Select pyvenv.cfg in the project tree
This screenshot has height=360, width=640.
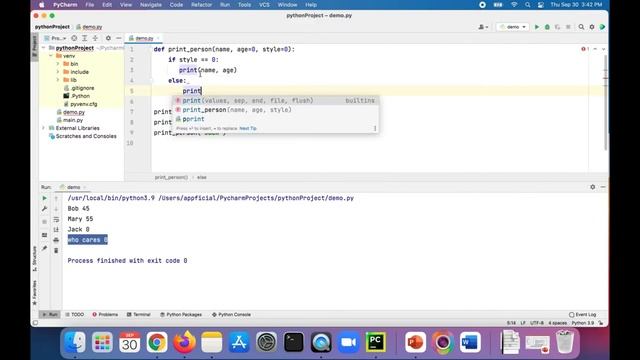pyautogui.click(x=84, y=104)
